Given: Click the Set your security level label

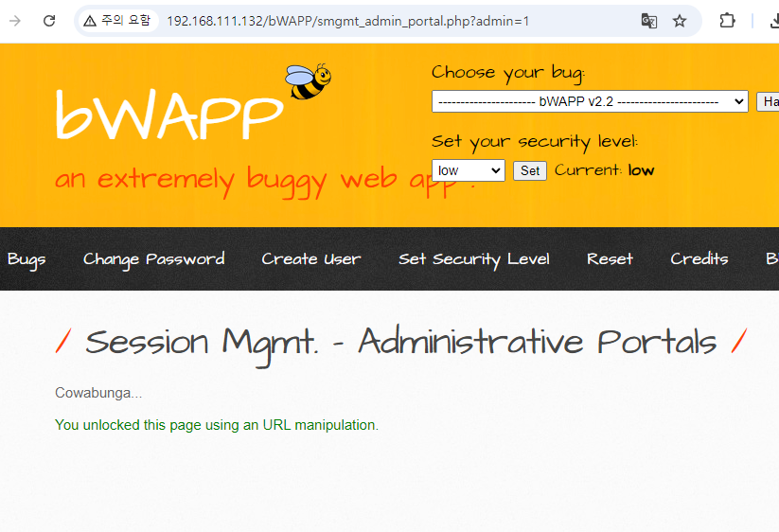Looking at the screenshot, I should pos(535,143).
